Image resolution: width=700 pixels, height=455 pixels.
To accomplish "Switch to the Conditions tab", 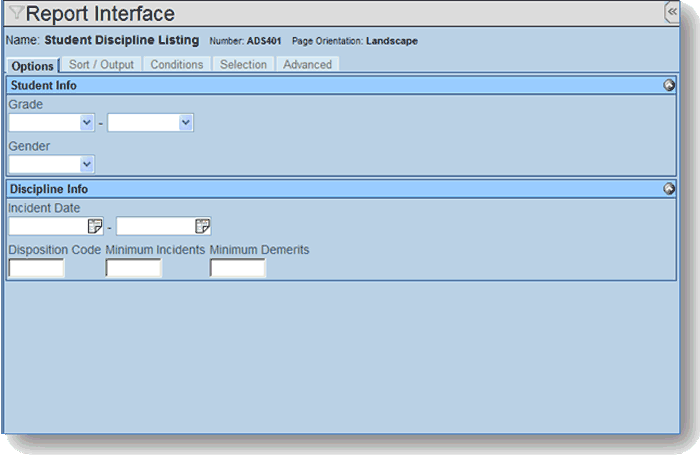I will coord(177,65).
